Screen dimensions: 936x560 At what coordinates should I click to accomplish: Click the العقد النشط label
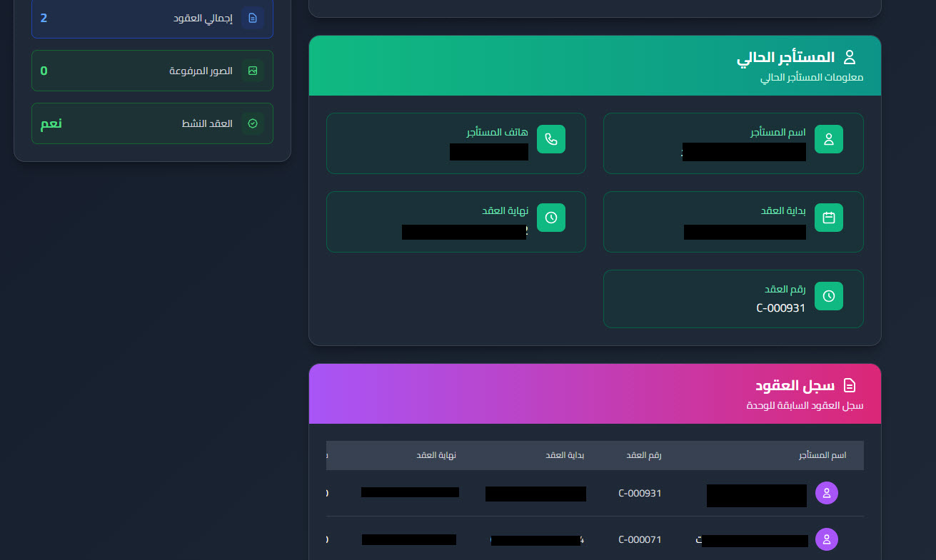point(207,123)
